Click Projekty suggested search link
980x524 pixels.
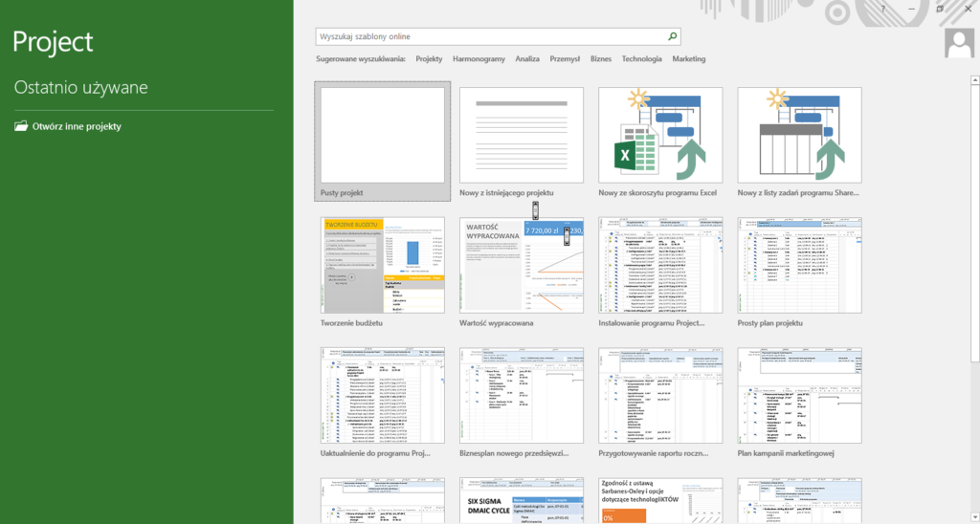click(x=429, y=59)
